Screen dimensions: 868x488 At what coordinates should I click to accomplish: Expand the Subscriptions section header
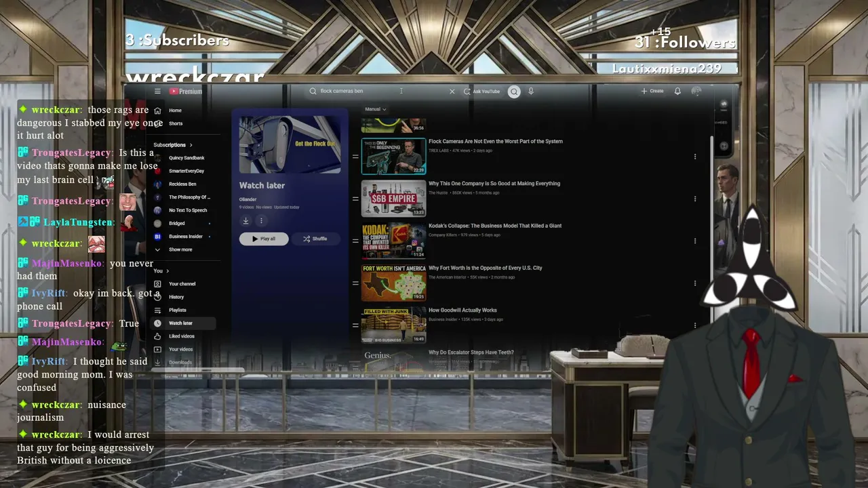[x=173, y=145]
